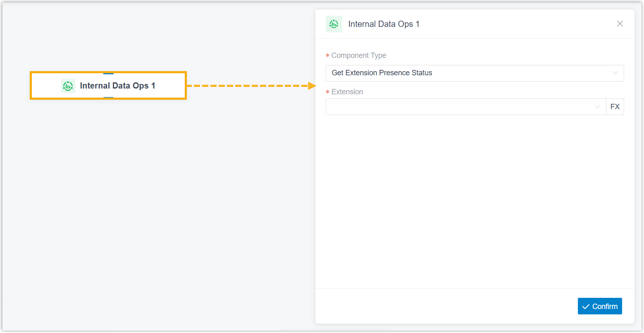Select the Internal Data Ops 1 canvas node
The image size is (644, 333).
[108, 86]
